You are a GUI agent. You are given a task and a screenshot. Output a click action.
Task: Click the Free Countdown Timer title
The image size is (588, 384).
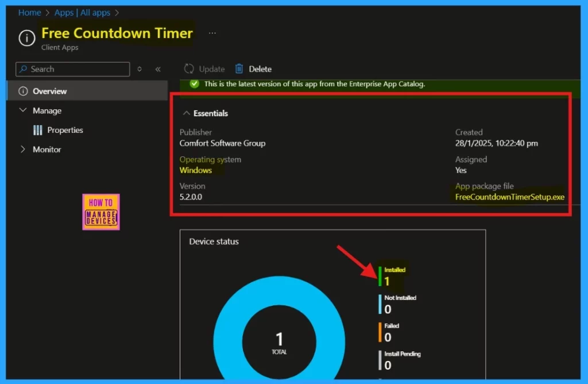[x=117, y=33]
